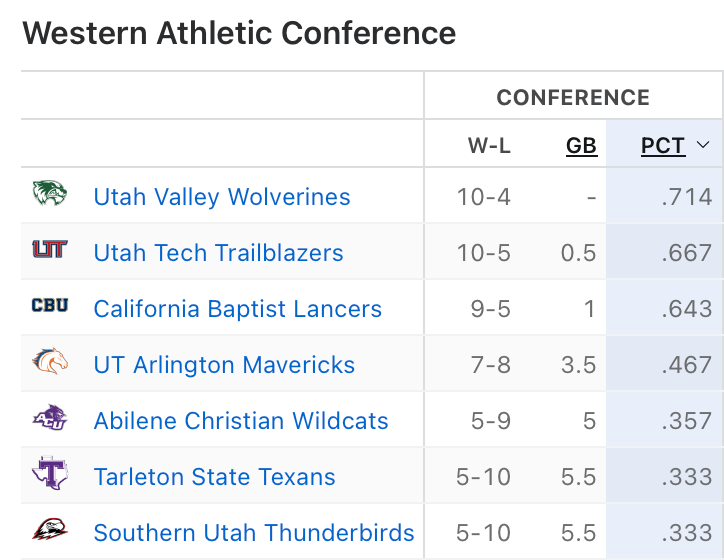This screenshot has height=560, width=724.
Task: Click the California Baptist CBU logo
Action: 49,306
